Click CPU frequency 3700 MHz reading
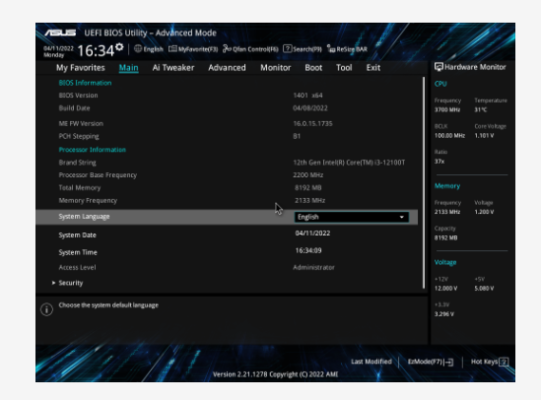This screenshot has height=400, width=541. [447, 110]
